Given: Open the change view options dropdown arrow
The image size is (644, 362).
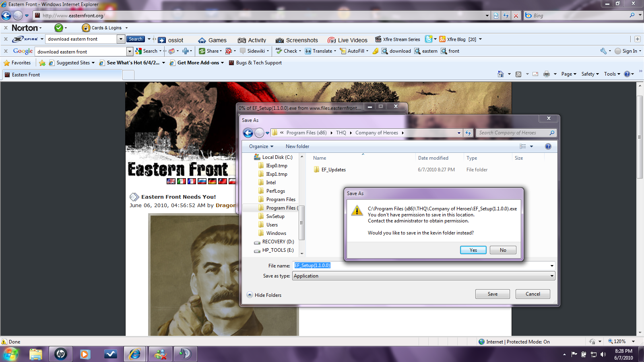Looking at the screenshot, I should pos(531,146).
